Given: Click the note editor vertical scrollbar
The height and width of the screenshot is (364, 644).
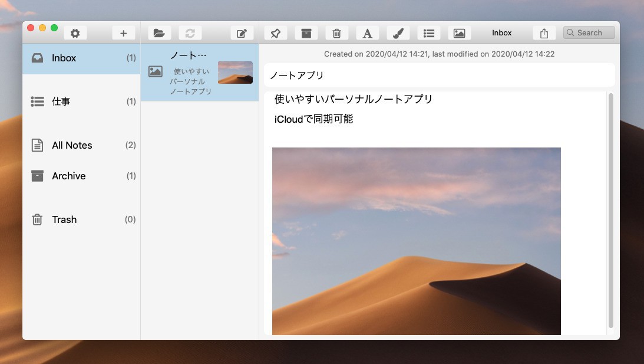Looking at the screenshot, I should [x=610, y=209].
